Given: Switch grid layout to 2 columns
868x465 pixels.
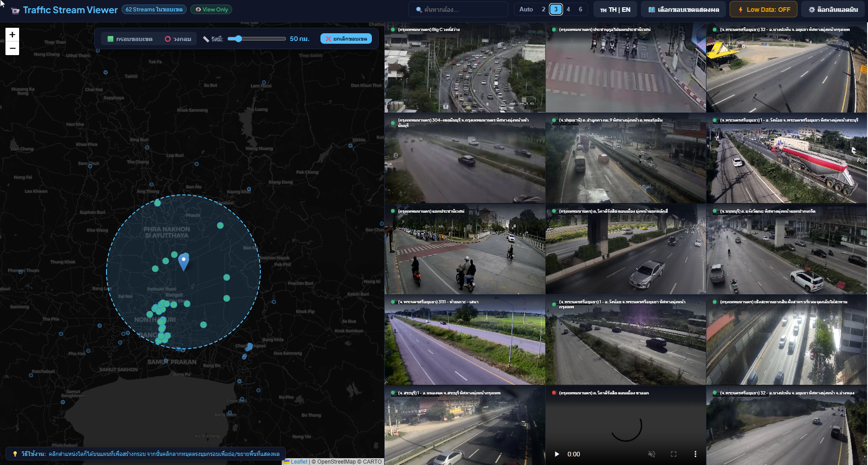Looking at the screenshot, I should [543, 9].
